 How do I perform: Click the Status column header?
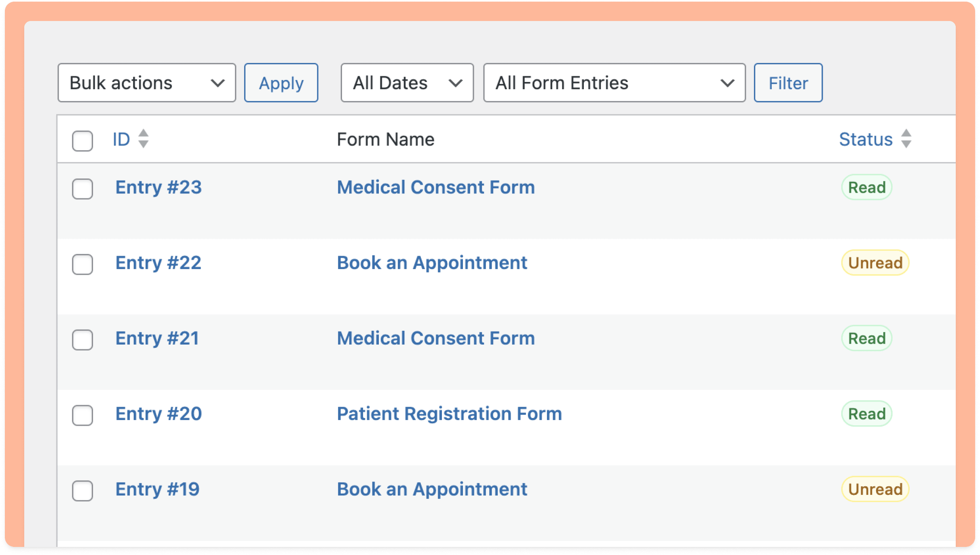[866, 139]
